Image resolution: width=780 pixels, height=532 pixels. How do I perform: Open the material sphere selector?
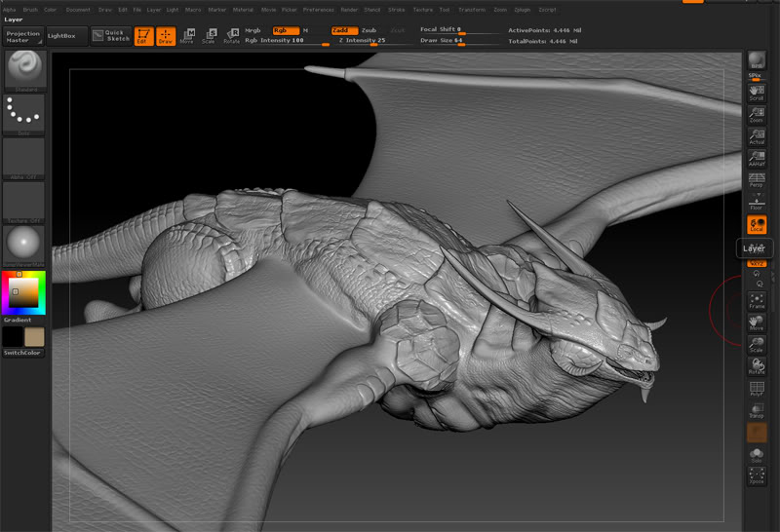click(23, 247)
